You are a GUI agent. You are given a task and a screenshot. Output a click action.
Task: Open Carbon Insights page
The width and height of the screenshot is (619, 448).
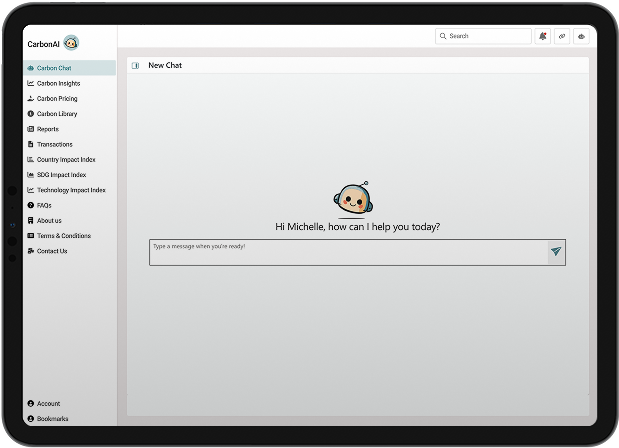pyautogui.click(x=58, y=83)
